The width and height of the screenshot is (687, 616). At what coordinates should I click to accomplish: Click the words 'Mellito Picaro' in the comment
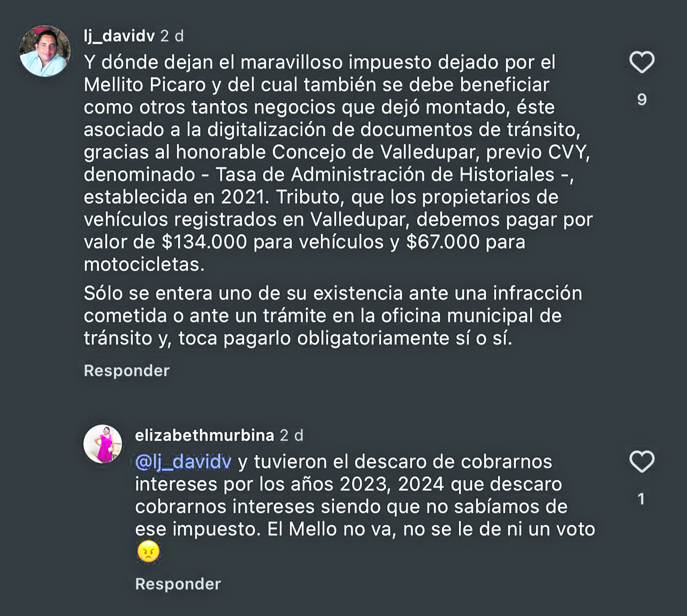[x=145, y=85]
